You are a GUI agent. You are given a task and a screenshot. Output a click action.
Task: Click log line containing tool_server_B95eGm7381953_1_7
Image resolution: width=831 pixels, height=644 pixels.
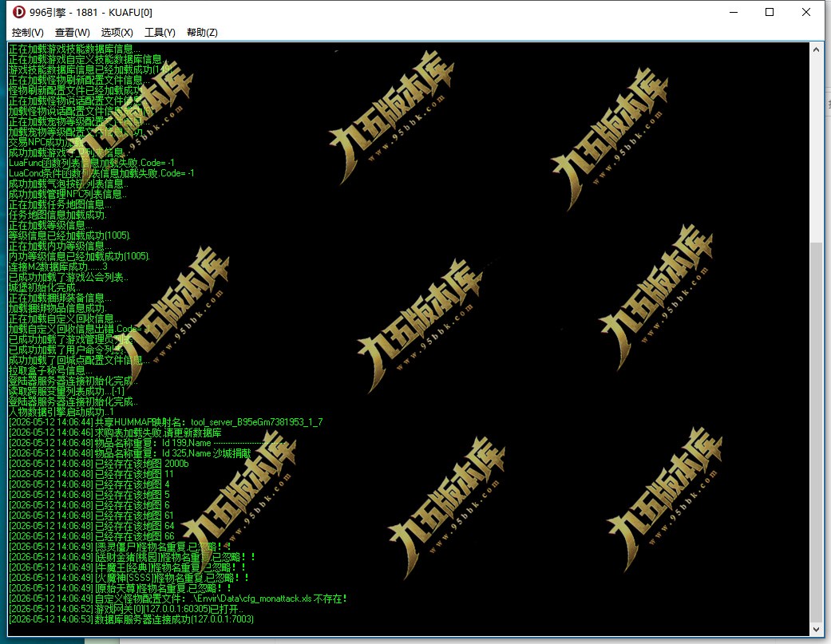coord(166,422)
